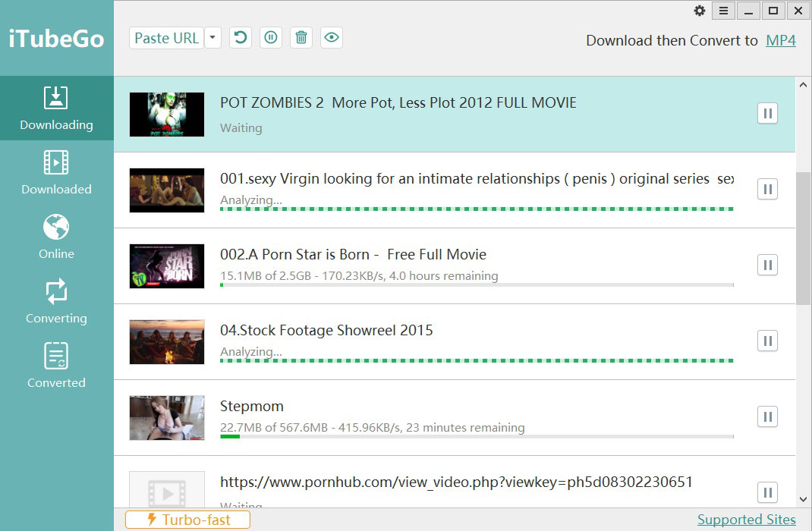View the Converted files section
Screen dimensions: 812x531
pyautogui.click(x=56, y=366)
